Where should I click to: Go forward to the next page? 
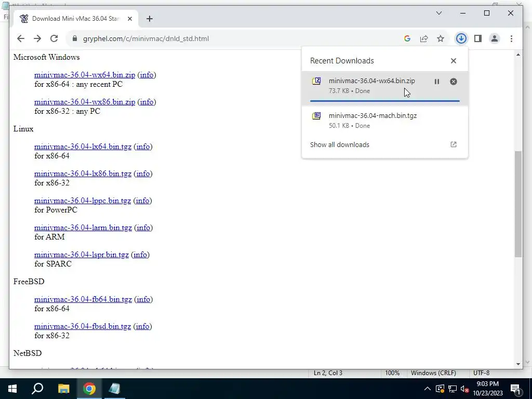(x=37, y=38)
